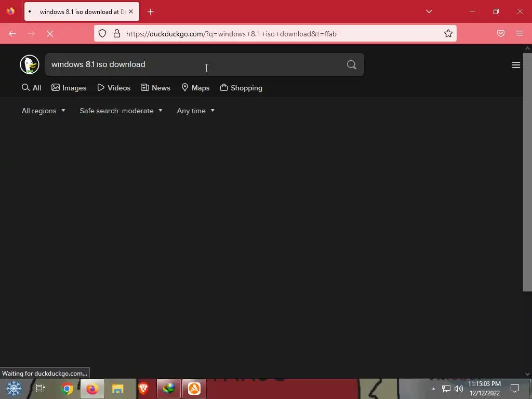532x399 pixels.
Task: Click the browser address bar URL
Action: 231,34
